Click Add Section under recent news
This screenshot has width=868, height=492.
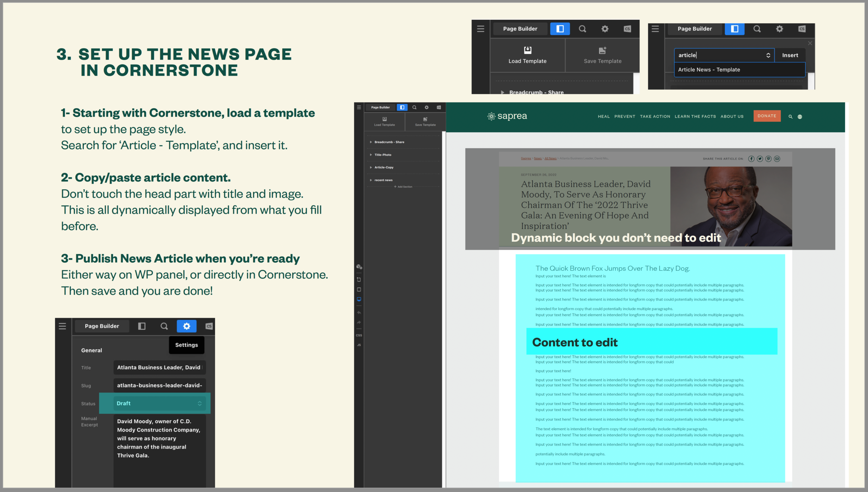403,187
